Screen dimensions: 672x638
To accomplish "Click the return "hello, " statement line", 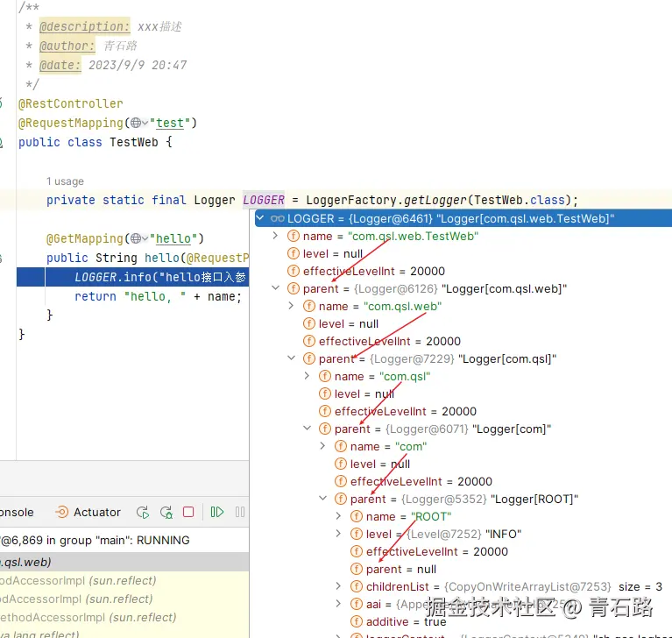I will [158, 296].
